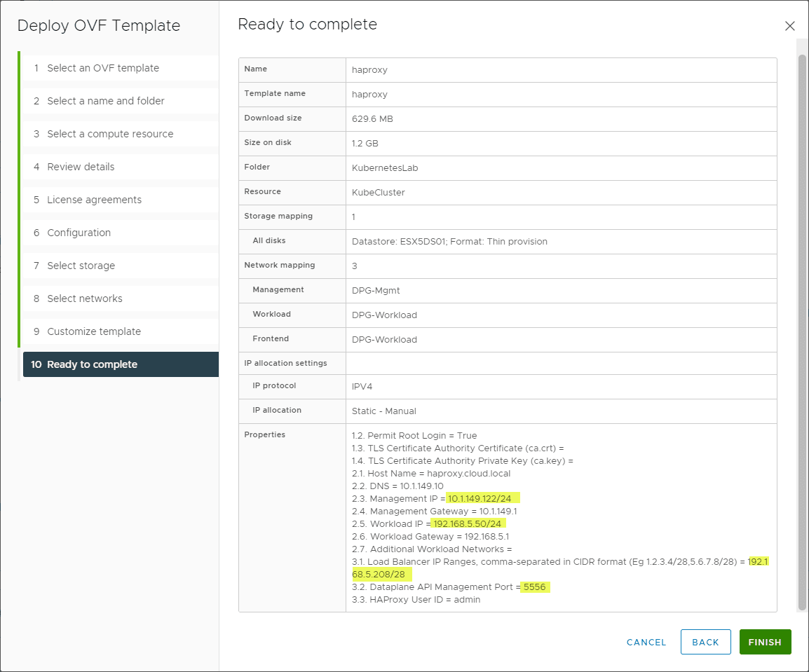This screenshot has width=809, height=672.
Task: Go back to step 9 Customize template
Action: click(x=94, y=331)
